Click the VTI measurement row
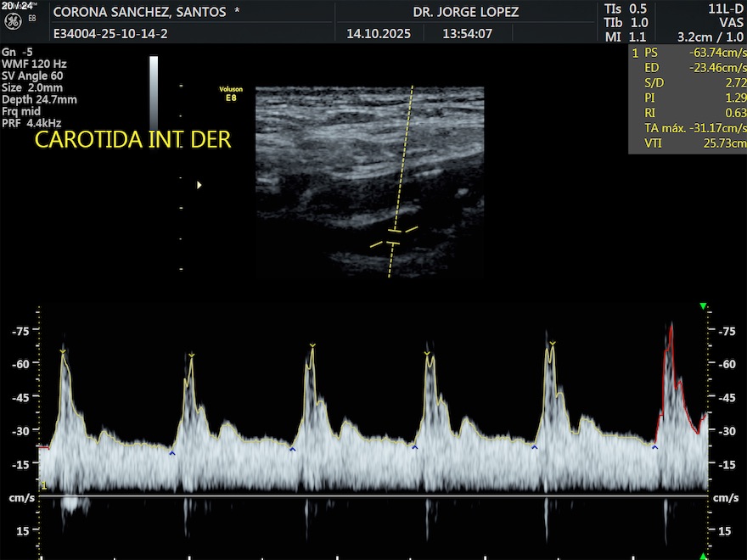The image size is (747, 560). [688, 143]
